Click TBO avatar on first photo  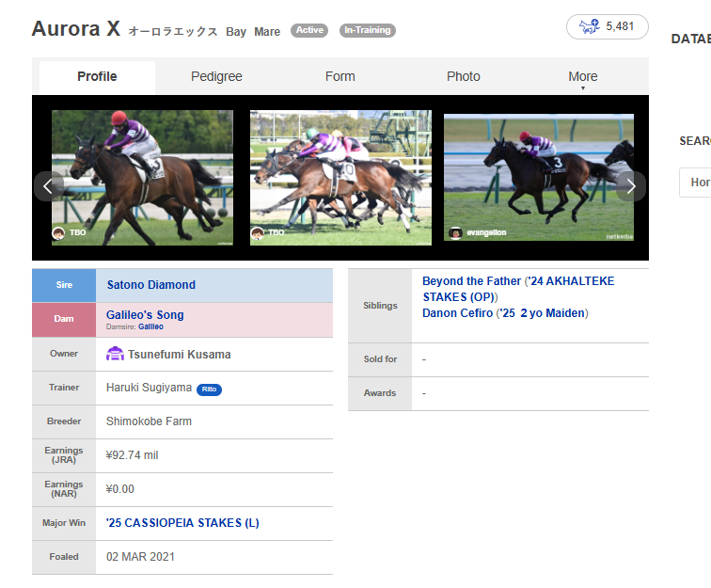58,232
